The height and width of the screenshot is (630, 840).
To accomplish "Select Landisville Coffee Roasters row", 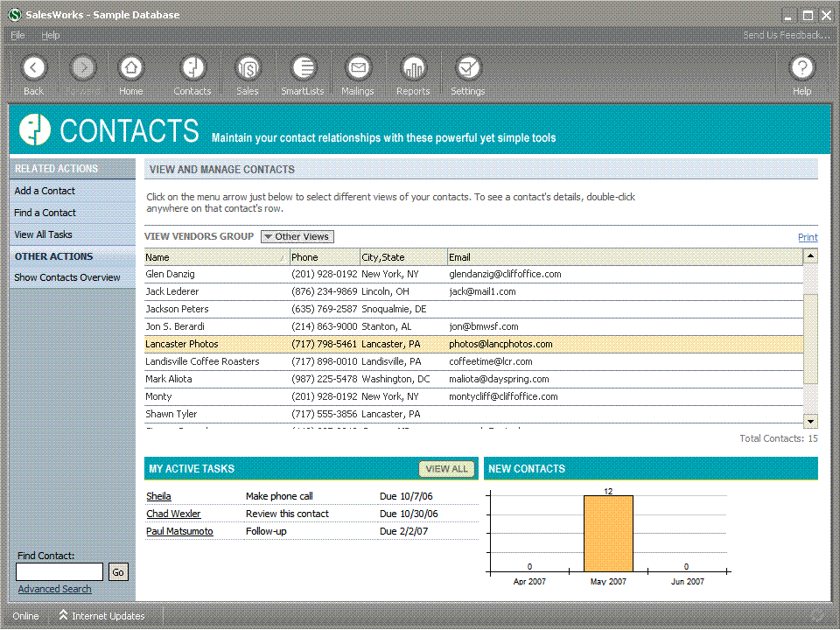I will click(x=473, y=361).
